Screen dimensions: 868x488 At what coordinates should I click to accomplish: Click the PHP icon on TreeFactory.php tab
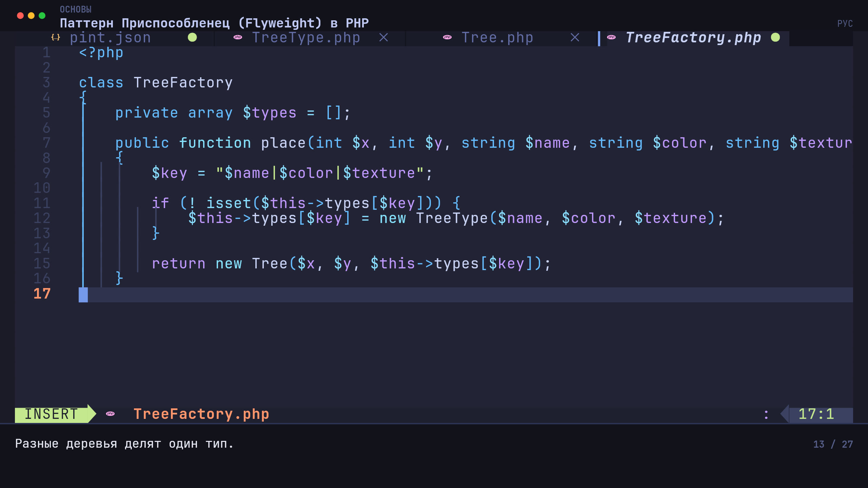point(611,37)
